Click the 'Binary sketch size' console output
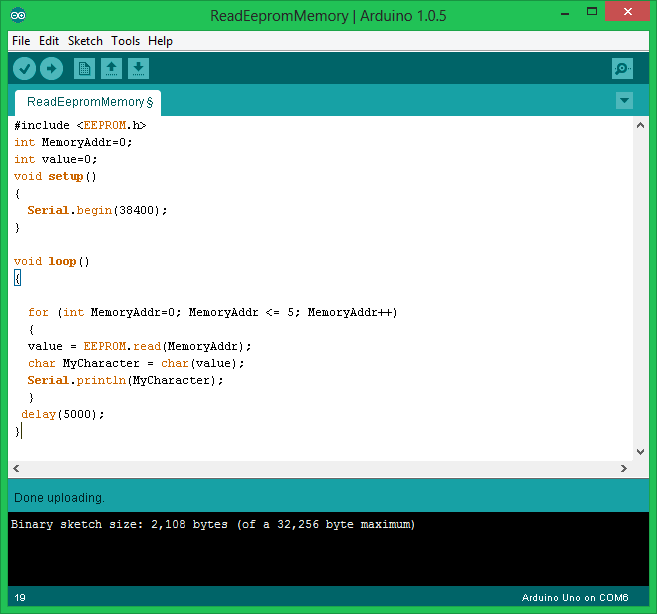The width and height of the screenshot is (657, 614). (x=212, y=525)
